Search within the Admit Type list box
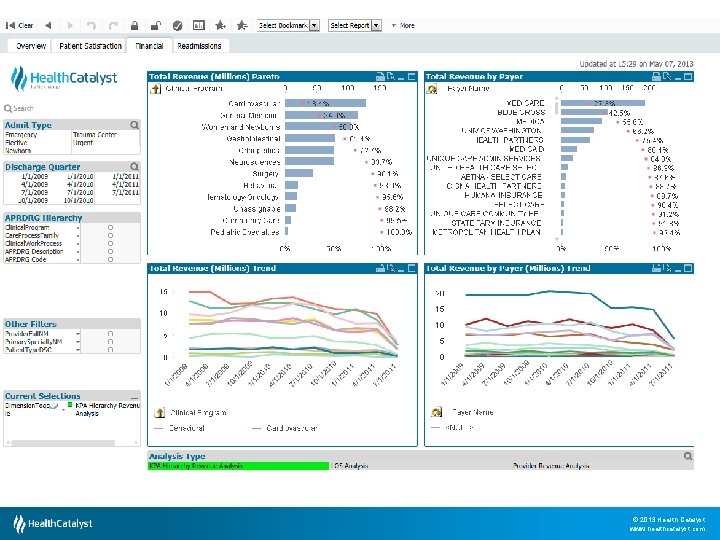The image size is (720, 540). coord(134,125)
